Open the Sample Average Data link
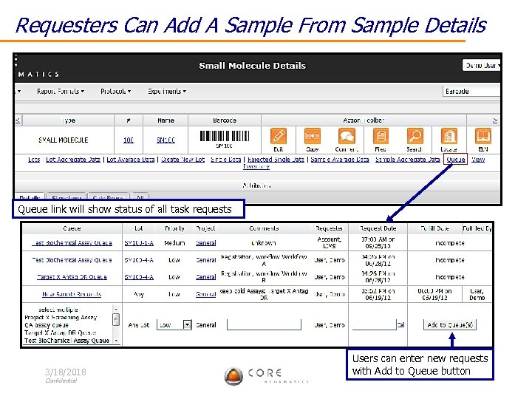Screen dimensions: 532x399 [x=340, y=160]
